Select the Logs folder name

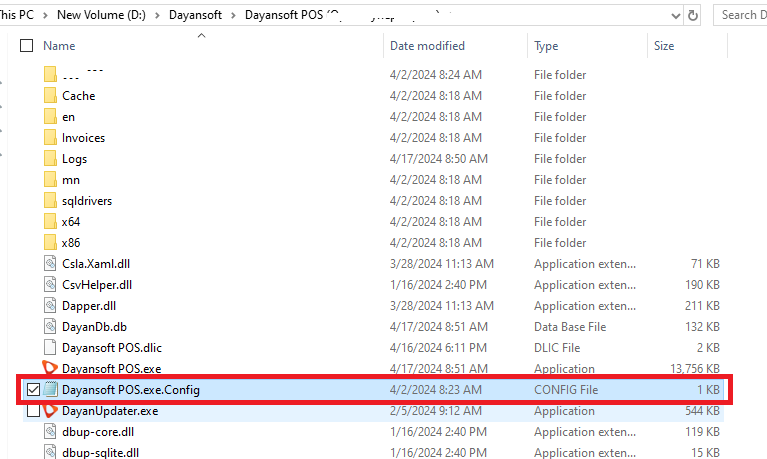74,159
